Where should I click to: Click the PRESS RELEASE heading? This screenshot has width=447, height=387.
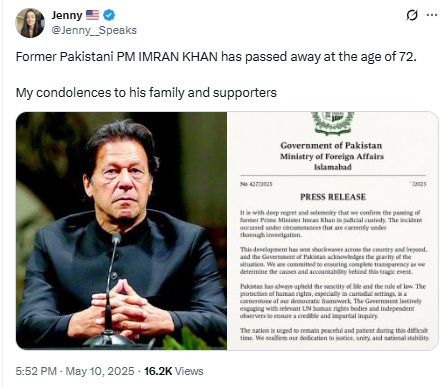pos(333,197)
